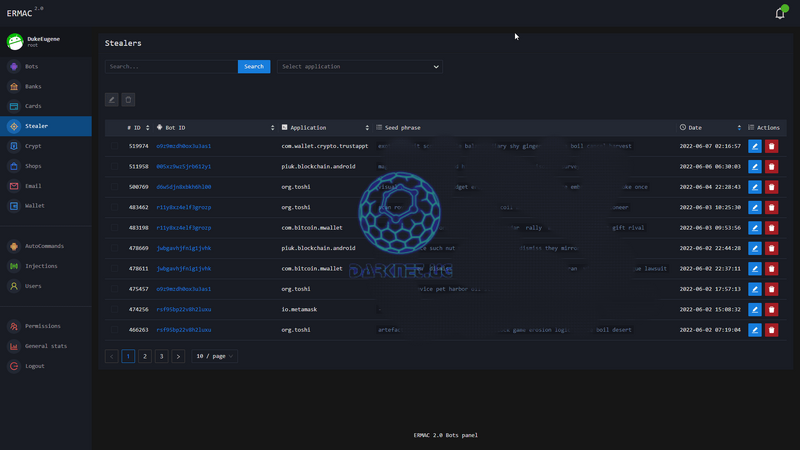
Task: Open the Users sidebar icon
Action: 14,286
